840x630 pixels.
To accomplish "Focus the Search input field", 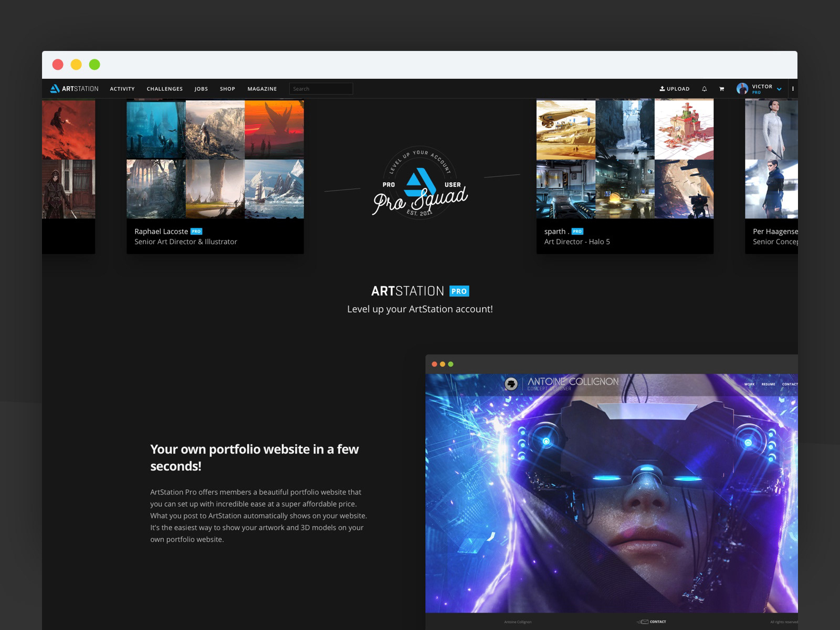I will [x=321, y=89].
